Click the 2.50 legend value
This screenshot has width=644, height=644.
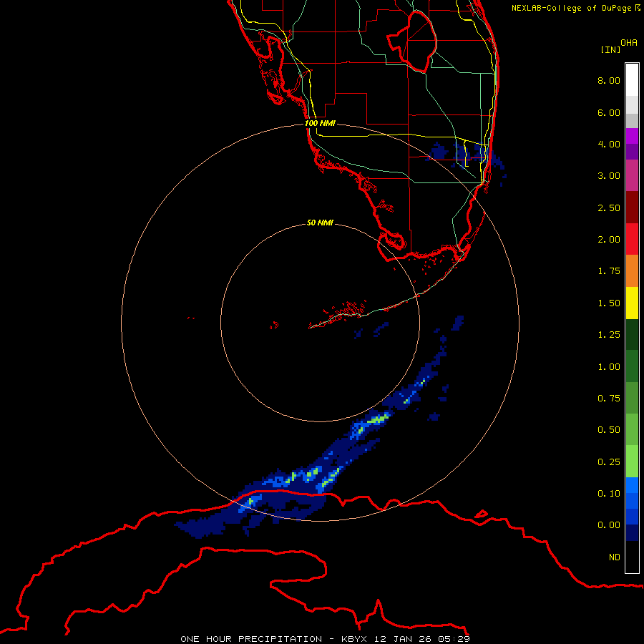coord(609,208)
